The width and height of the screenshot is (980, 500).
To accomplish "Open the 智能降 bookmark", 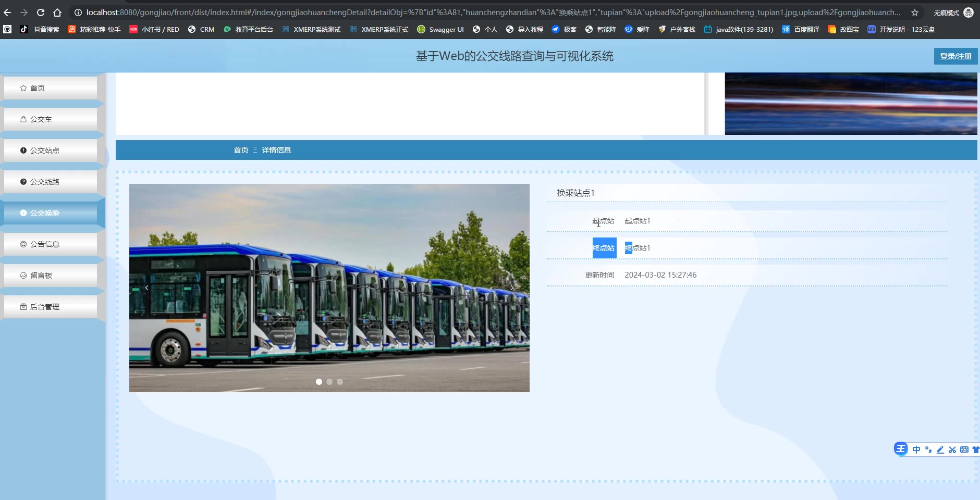I will (601, 30).
